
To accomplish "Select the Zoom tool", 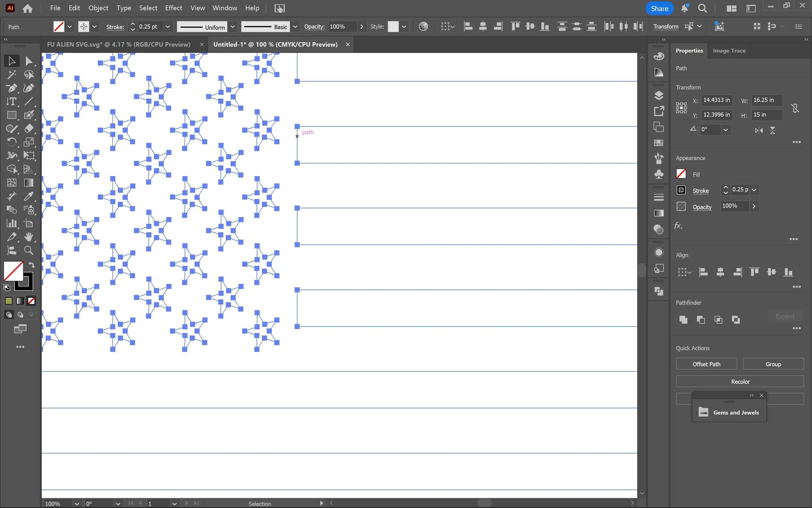I will pos(29,250).
